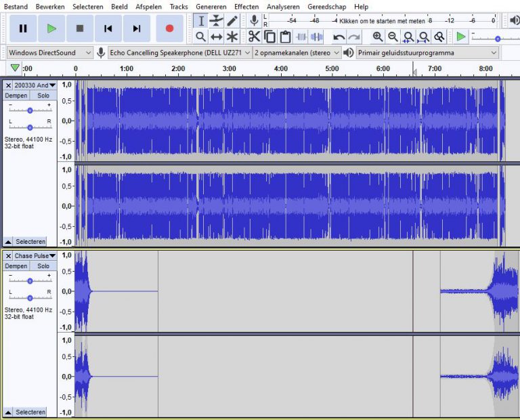520x420 pixels.
Task: Collapse the 200330 And track with the arrow
Action: (8, 242)
